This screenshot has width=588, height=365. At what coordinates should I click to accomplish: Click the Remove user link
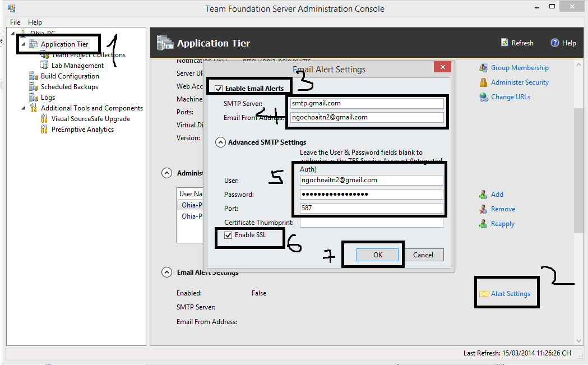click(503, 209)
